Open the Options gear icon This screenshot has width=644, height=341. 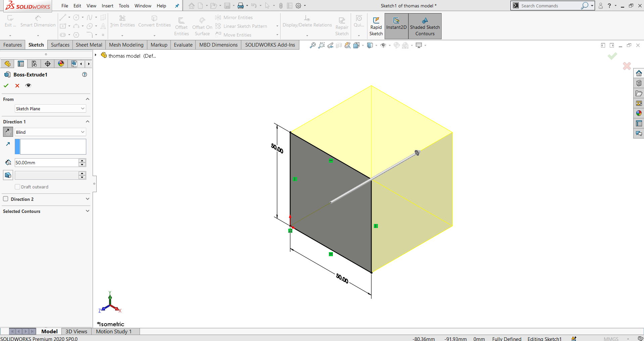(298, 6)
